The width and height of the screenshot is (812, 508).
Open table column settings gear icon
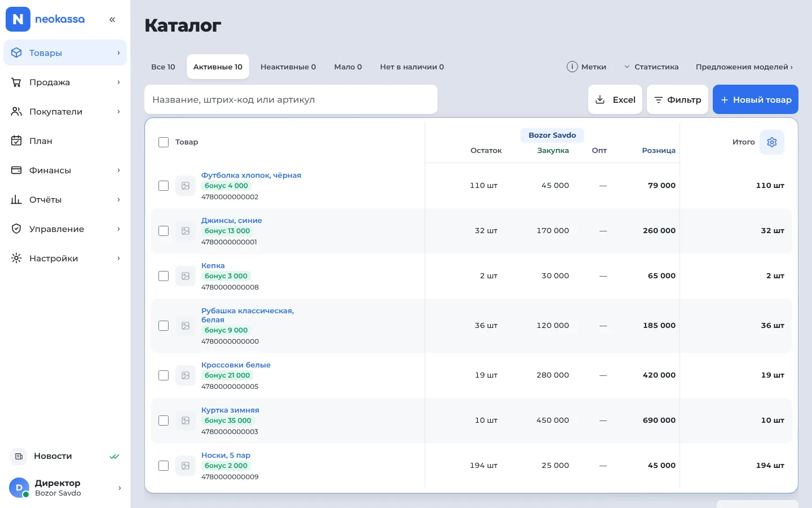point(772,142)
